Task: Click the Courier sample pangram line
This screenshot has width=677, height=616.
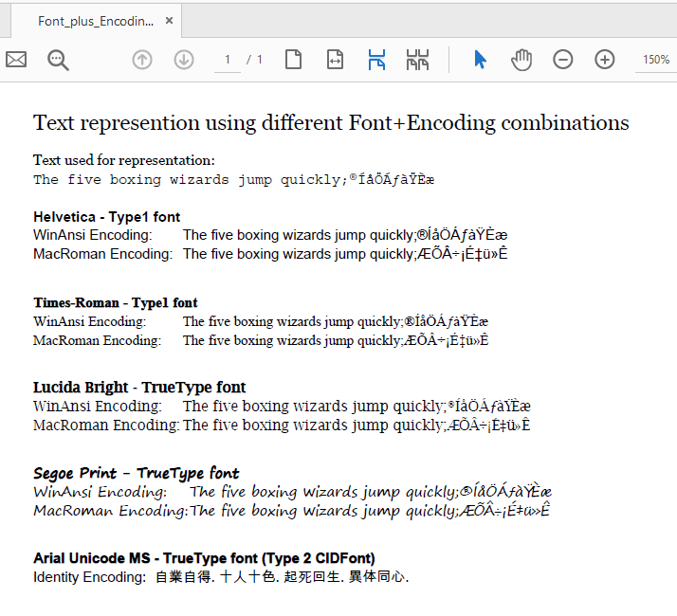Action: [233, 179]
